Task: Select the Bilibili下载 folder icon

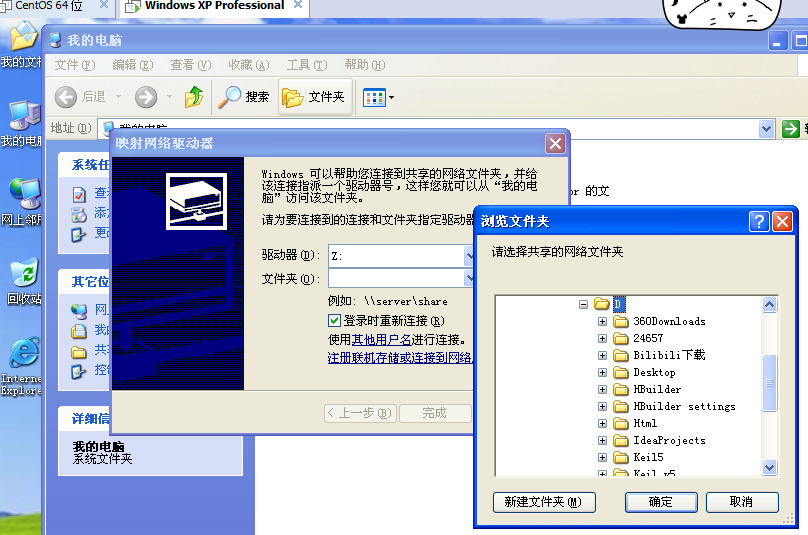Action: 621,356
